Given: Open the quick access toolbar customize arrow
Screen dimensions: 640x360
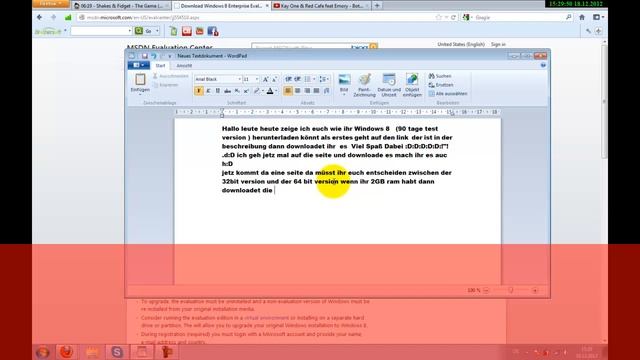Looking at the screenshot, I should click(x=170, y=56).
